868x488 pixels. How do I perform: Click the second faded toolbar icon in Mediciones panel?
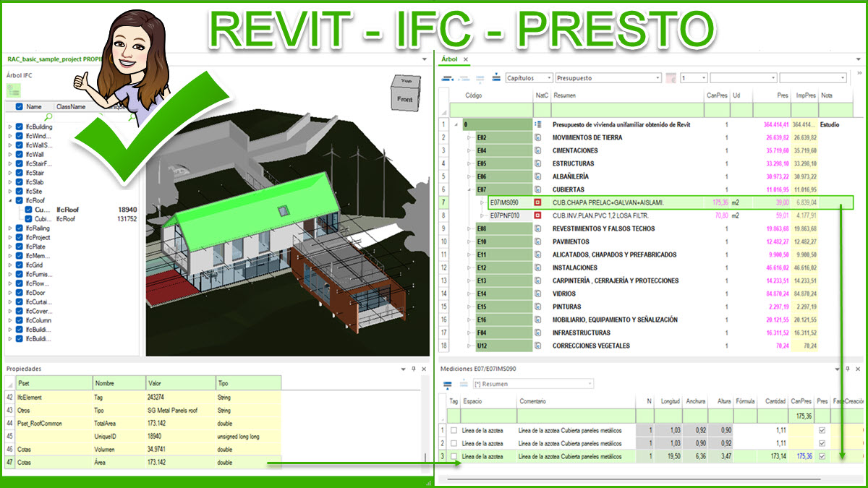coord(462,384)
